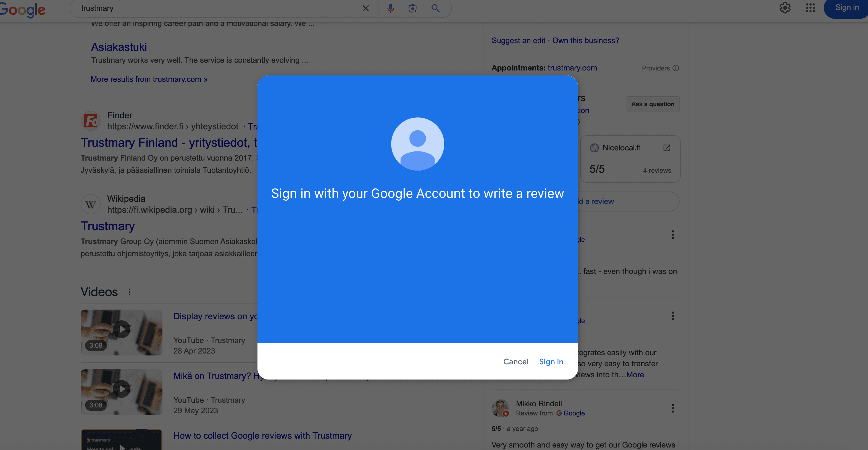The width and height of the screenshot is (868, 450).
Task: Open Finder result favicon
Action: 91,121
